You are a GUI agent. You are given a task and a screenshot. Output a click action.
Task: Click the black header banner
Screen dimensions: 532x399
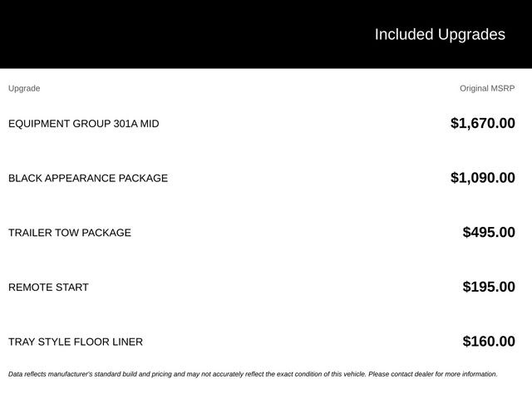coord(266,34)
